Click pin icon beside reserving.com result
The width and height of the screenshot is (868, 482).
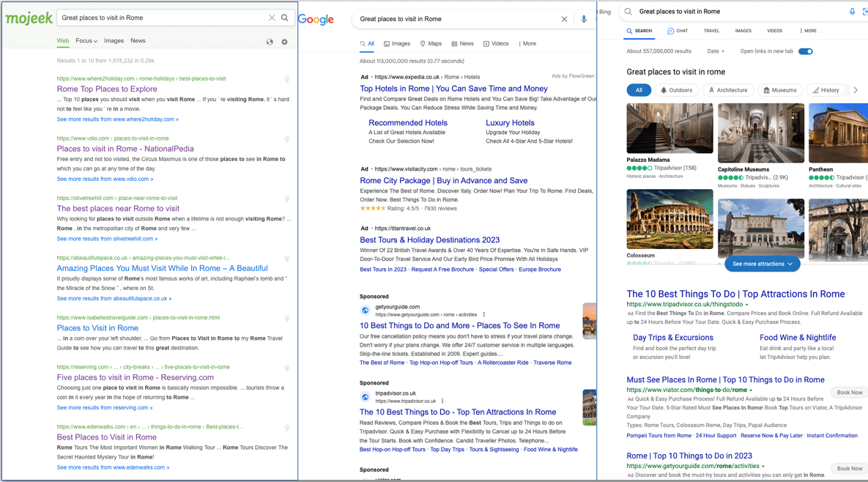pos(286,368)
